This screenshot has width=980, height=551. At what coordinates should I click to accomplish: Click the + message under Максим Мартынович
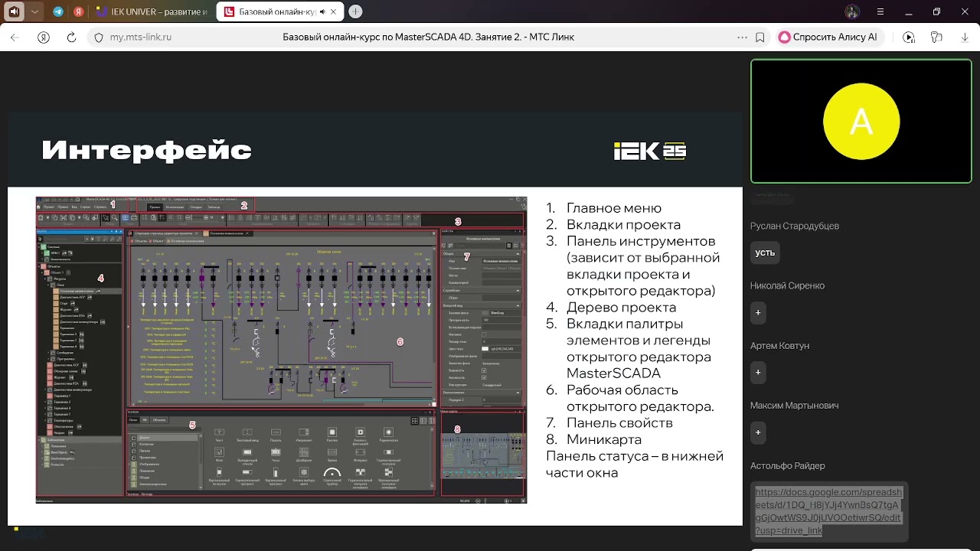coord(758,432)
